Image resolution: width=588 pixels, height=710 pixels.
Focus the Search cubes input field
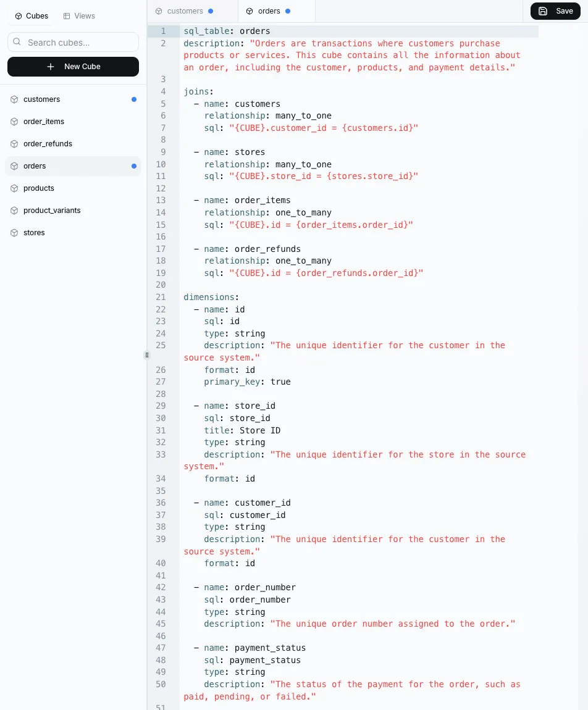click(x=80, y=43)
